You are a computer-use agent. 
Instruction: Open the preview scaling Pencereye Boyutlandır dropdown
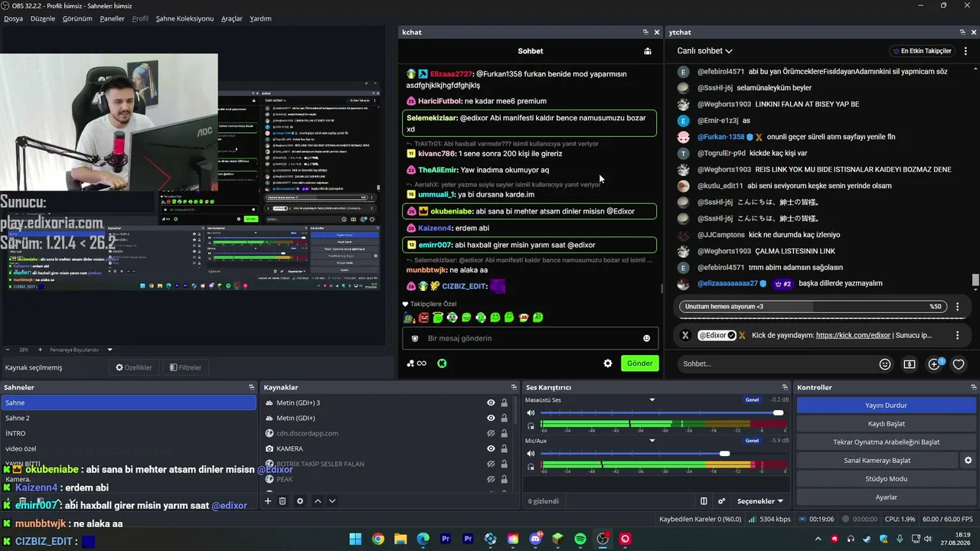pyautogui.click(x=80, y=350)
